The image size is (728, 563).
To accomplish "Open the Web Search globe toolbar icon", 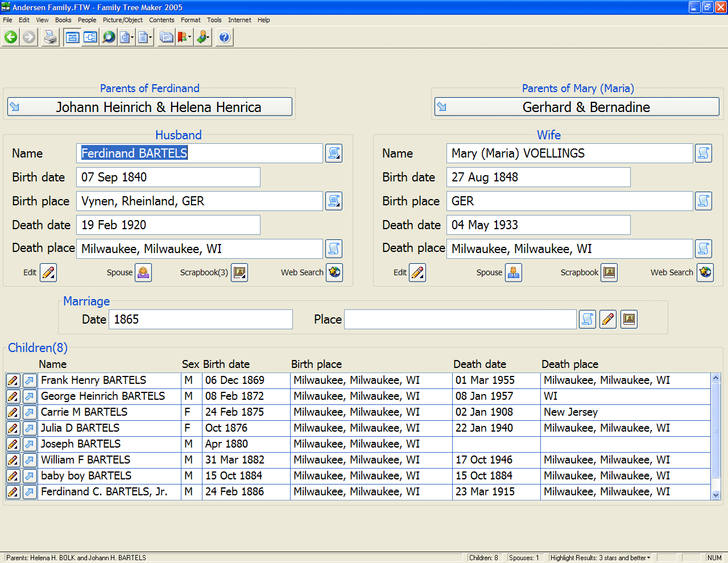I will [109, 38].
